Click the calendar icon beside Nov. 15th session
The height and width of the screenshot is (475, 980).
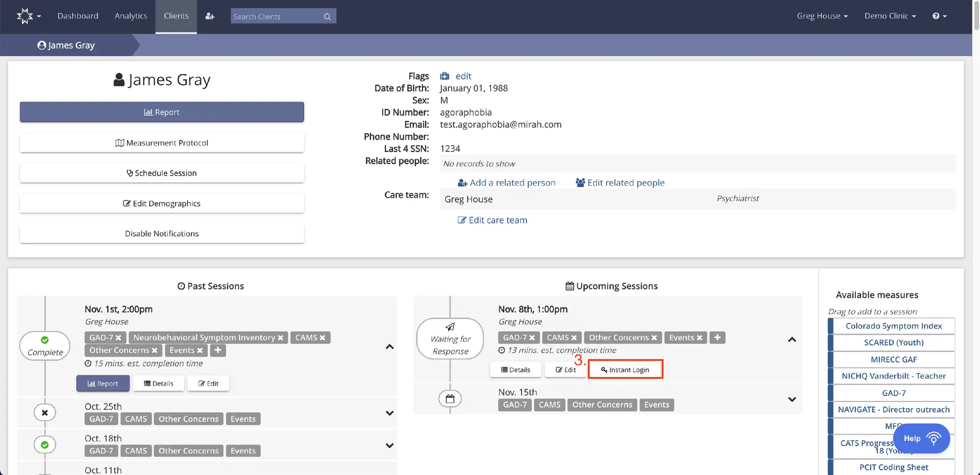click(x=450, y=399)
